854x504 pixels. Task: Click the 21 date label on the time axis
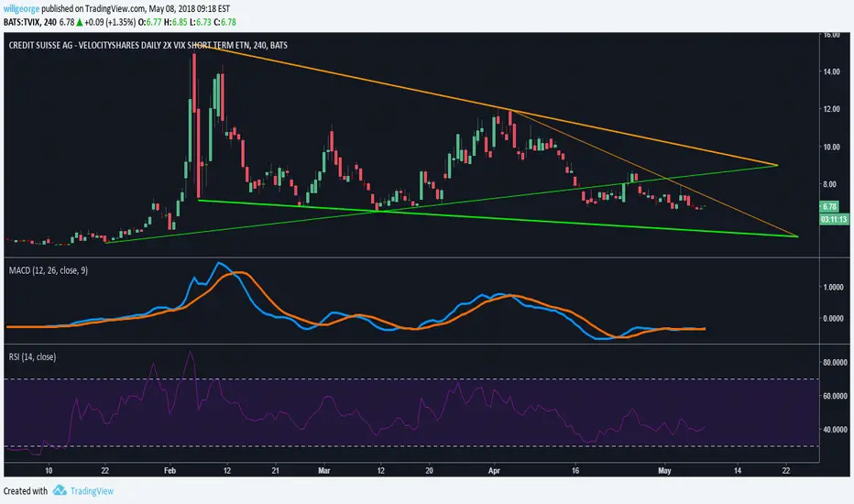[276, 470]
